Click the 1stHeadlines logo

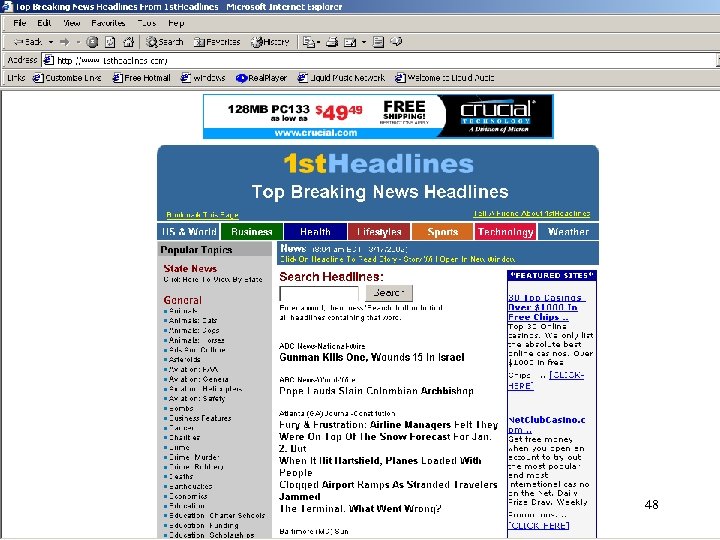(378, 164)
